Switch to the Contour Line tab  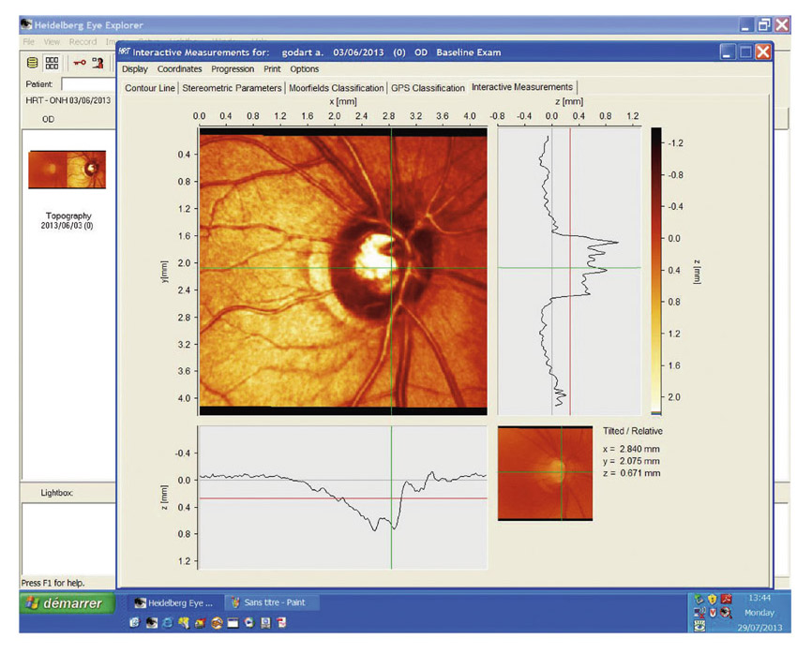[x=150, y=88]
